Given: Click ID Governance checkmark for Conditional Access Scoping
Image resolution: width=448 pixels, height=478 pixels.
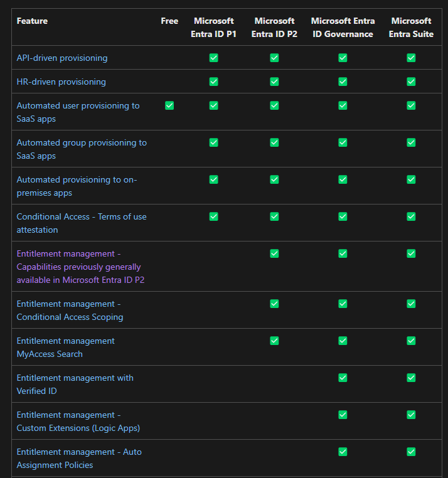Looking at the screenshot, I should tap(343, 304).
